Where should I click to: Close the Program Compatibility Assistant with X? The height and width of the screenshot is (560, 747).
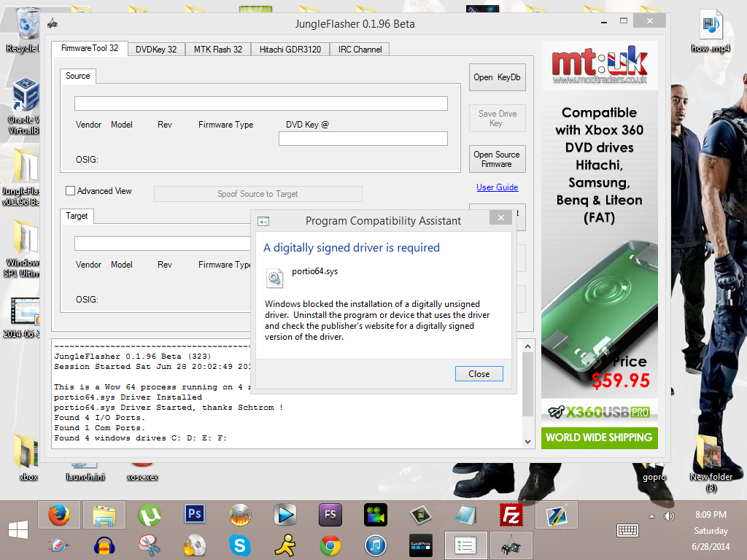(500, 217)
